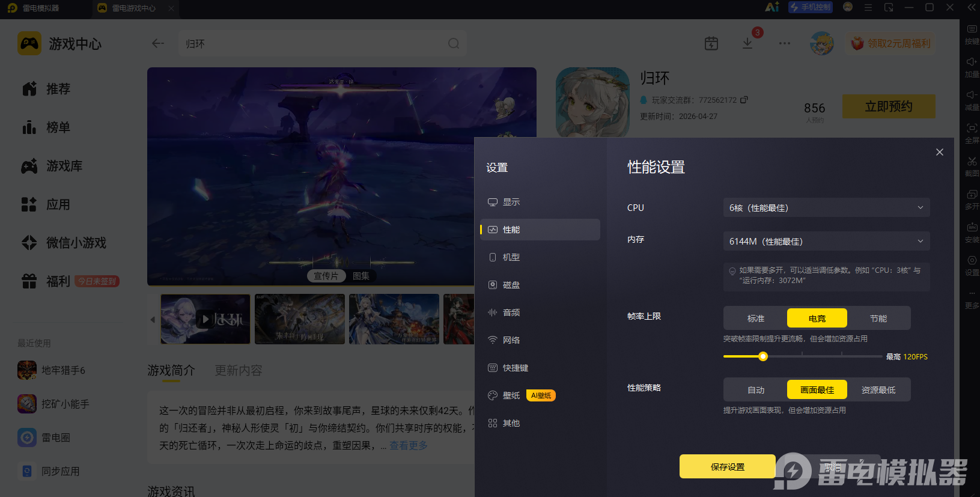980x497 pixels.
Task: Go to 推荐 in game center sidebar
Action: click(46, 89)
